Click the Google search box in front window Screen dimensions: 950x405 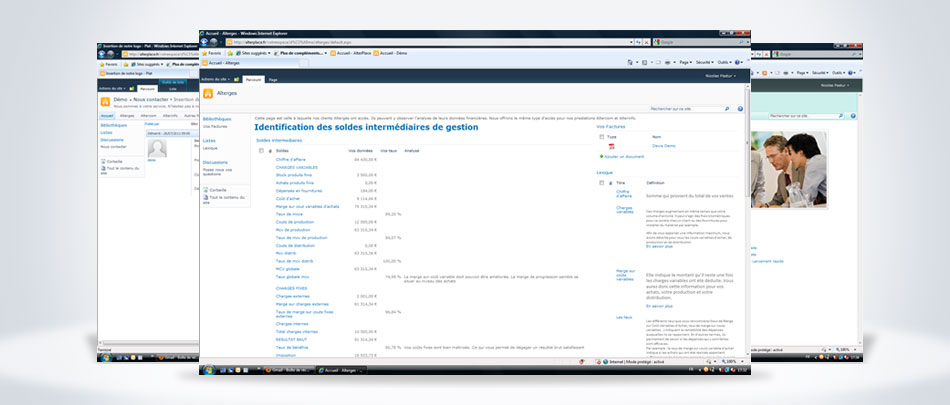(699, 42)
